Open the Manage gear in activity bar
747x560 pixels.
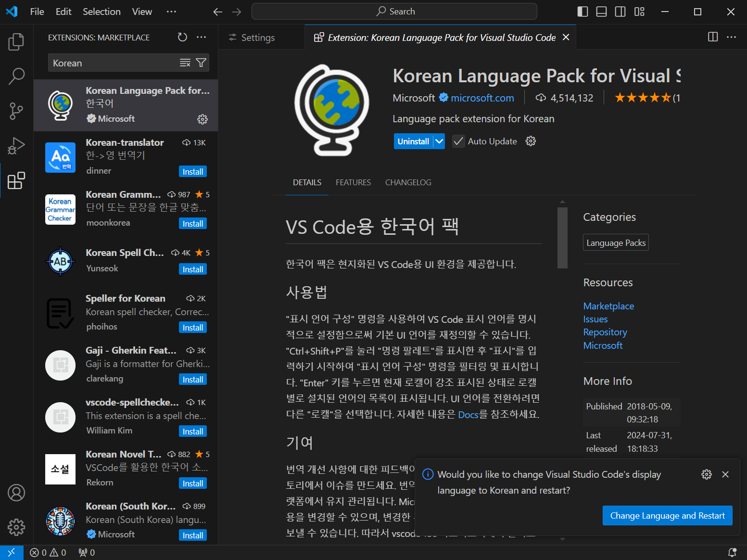pyautogui.click(x=16, y=527)
